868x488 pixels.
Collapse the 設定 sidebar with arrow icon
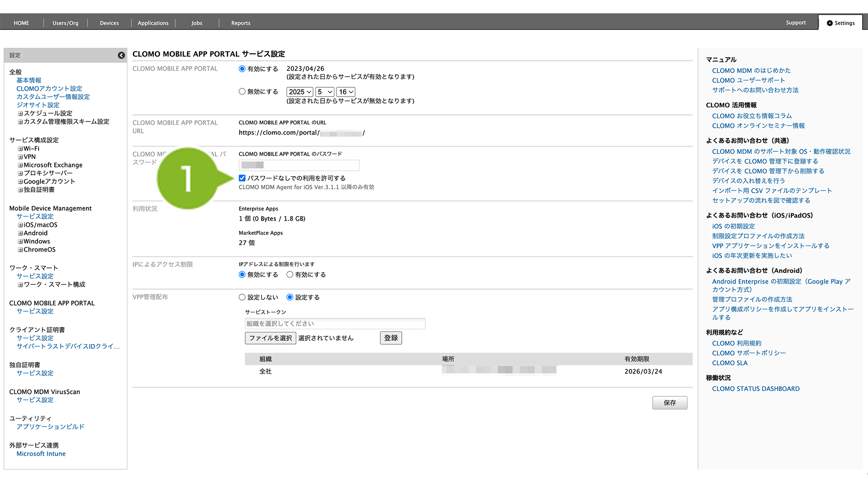click(x=121, y=56)
